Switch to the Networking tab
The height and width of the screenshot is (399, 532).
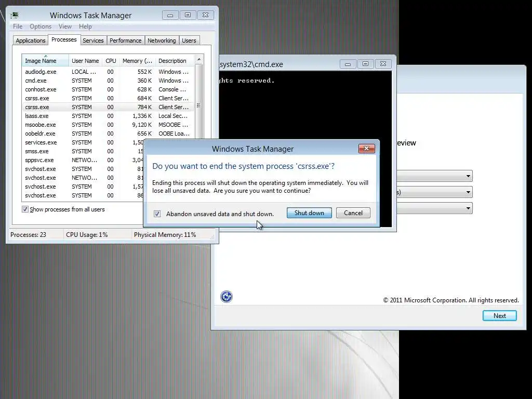(x=162, y=41)
